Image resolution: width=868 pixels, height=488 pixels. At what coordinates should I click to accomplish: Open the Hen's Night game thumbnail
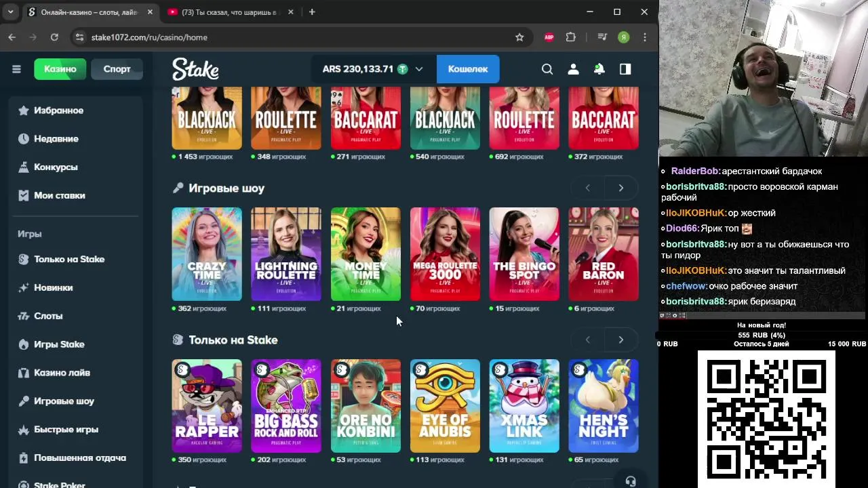tap(604, 406)
